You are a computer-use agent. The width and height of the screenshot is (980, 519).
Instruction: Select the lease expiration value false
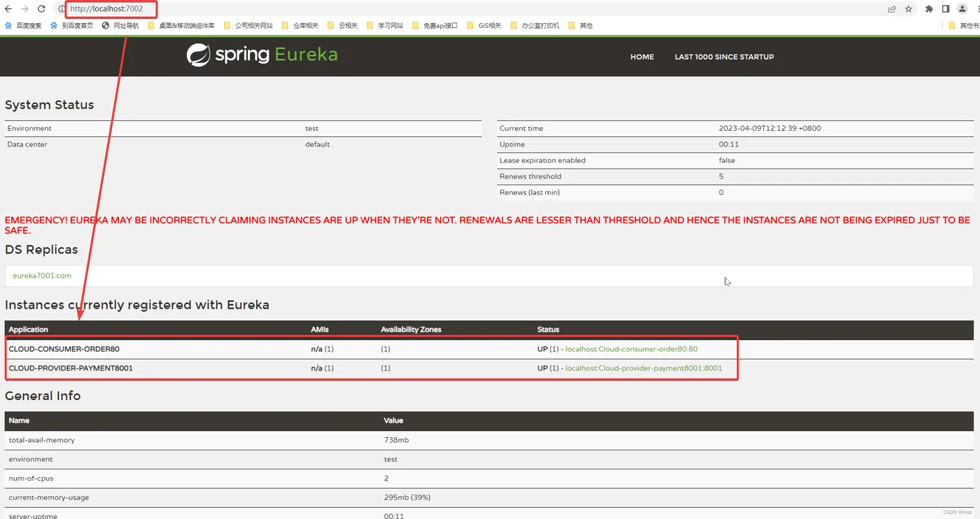(x=727, y=161)
